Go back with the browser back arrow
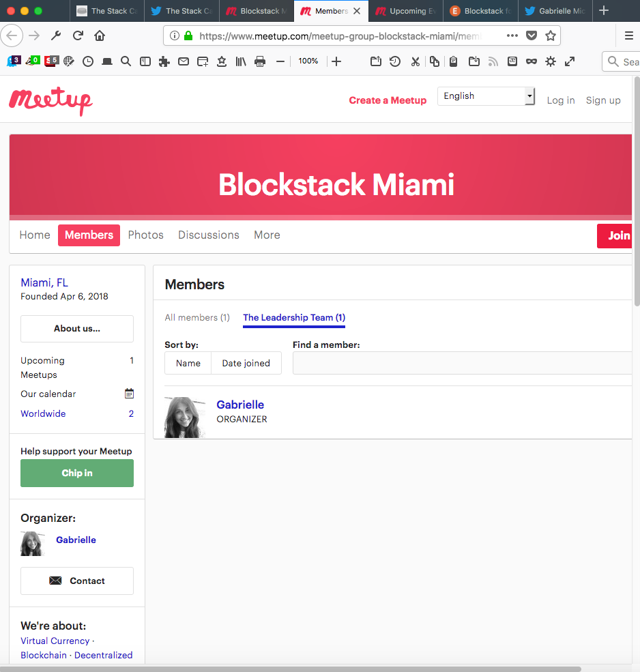The width and height of the screenshot is (640, 672). click(12, 35)
